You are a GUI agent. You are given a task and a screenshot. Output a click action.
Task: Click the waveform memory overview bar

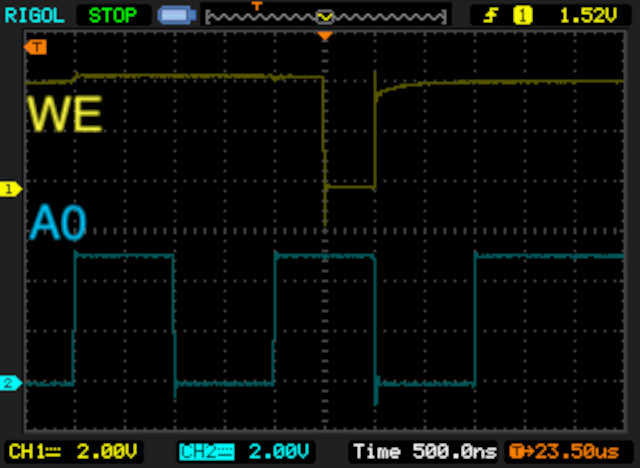coord(326,17)
